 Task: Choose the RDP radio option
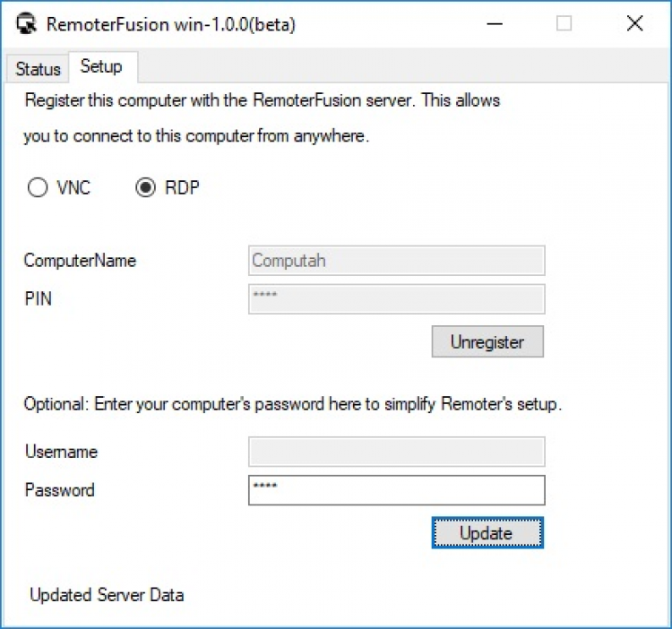click(145, 188)
